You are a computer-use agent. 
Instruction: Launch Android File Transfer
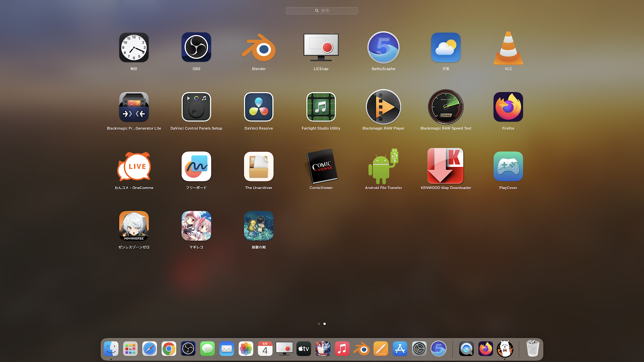coord(384,167)
